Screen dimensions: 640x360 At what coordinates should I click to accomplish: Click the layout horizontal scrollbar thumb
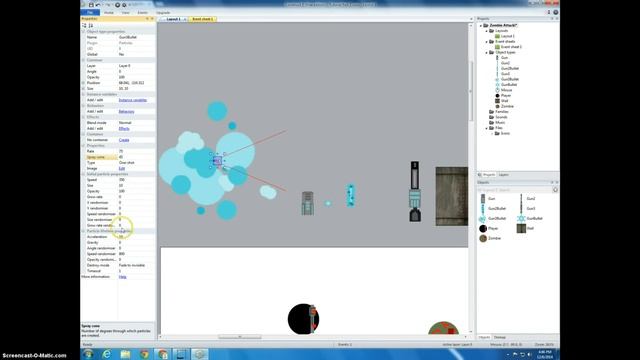240,337
